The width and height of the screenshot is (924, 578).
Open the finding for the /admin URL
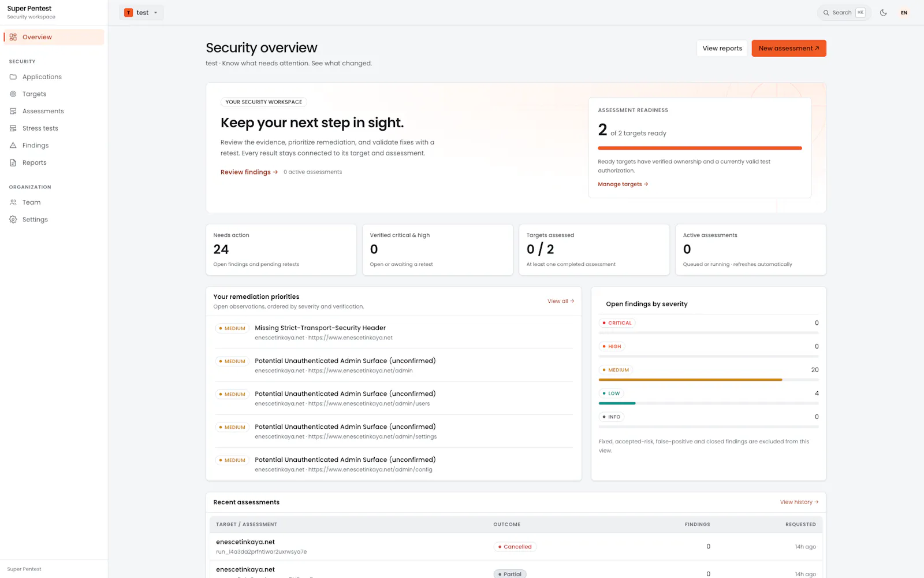click(x=394, y=365)
